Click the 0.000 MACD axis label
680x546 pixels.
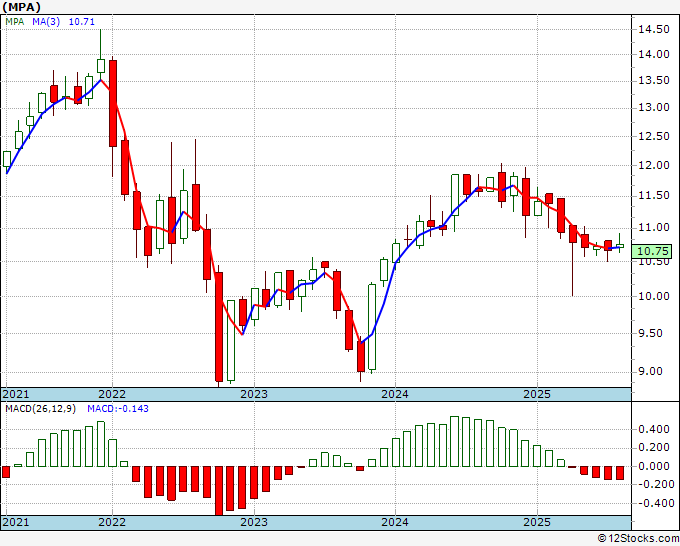coord(654,467)
